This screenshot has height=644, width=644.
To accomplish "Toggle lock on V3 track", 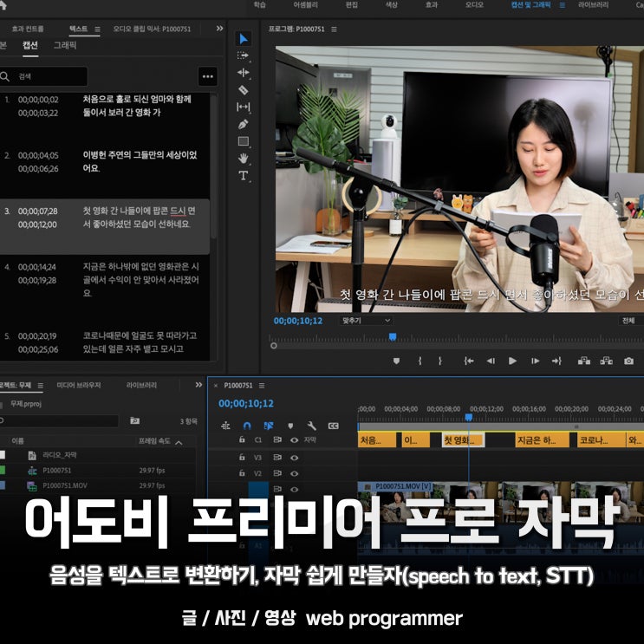I will [x=242, y=457].
